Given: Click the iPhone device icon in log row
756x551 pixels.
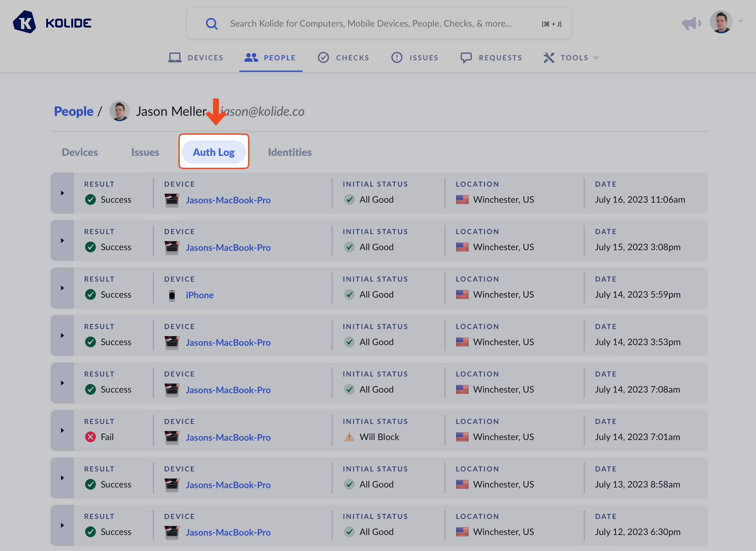Looking at the screenshot, I should 172,295.
